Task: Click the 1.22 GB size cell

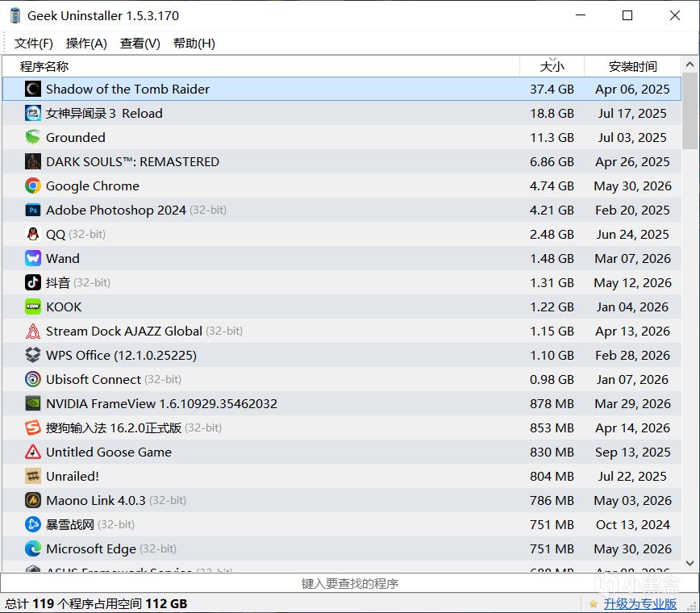Action: (552, 306)
